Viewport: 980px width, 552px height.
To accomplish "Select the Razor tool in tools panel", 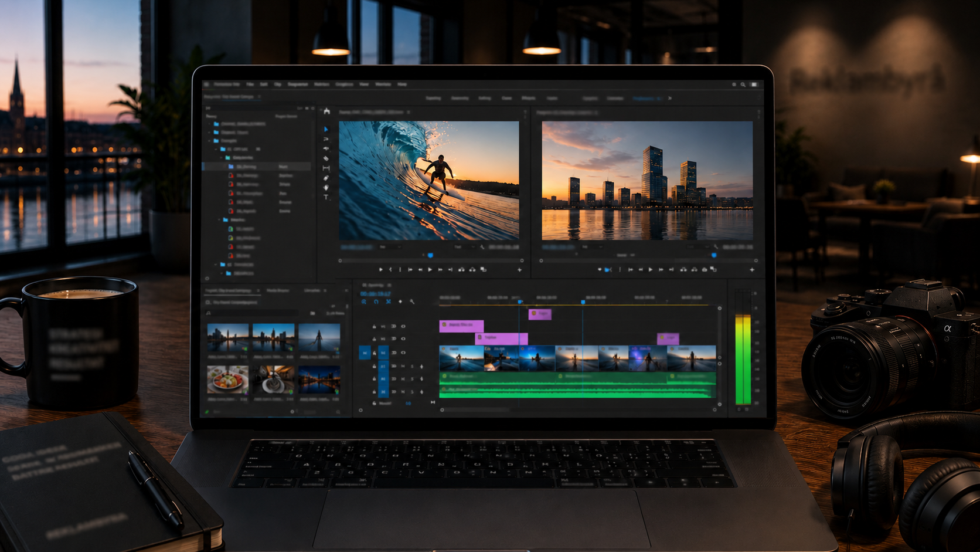I will pyautogui.click(x=326, y=158).
